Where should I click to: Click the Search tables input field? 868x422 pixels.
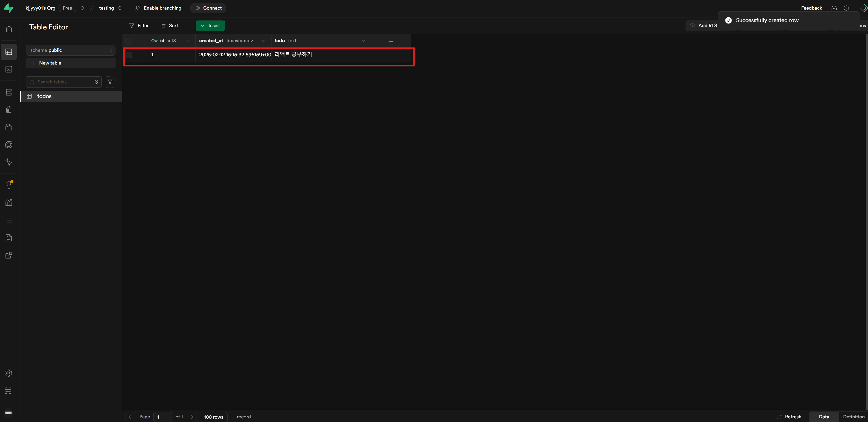(x=62, y=82)
